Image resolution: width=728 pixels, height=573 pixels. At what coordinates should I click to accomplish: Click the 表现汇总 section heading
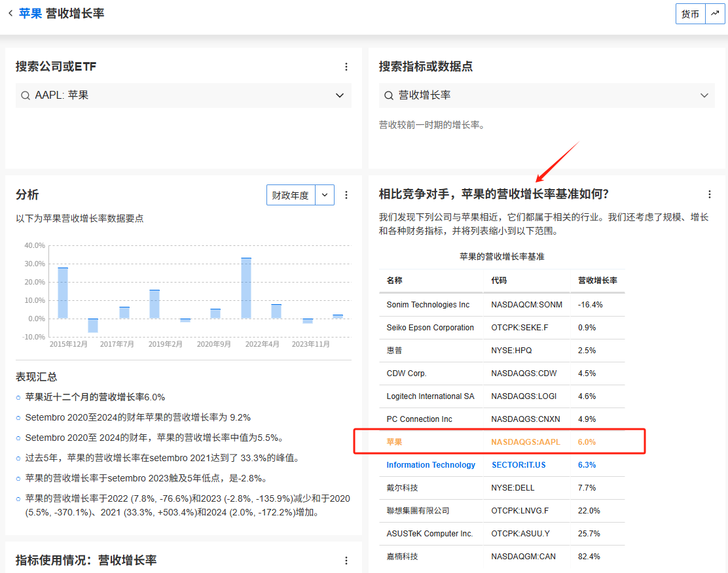[x=36, y=377]
